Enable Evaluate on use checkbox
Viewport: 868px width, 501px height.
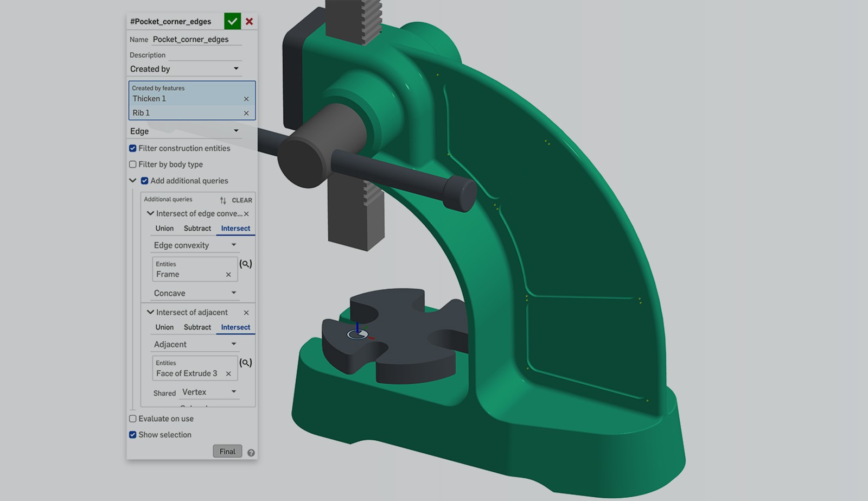pos(132,418)
